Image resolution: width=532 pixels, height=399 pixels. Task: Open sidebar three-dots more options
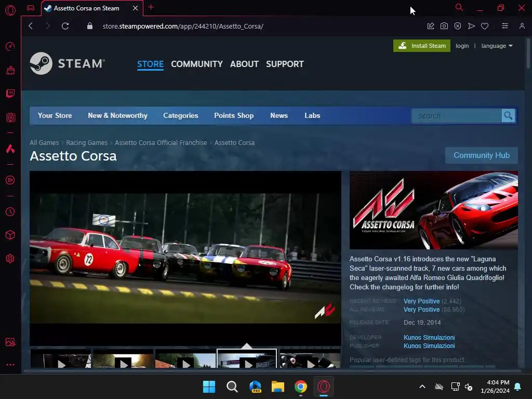coord(10,365)
